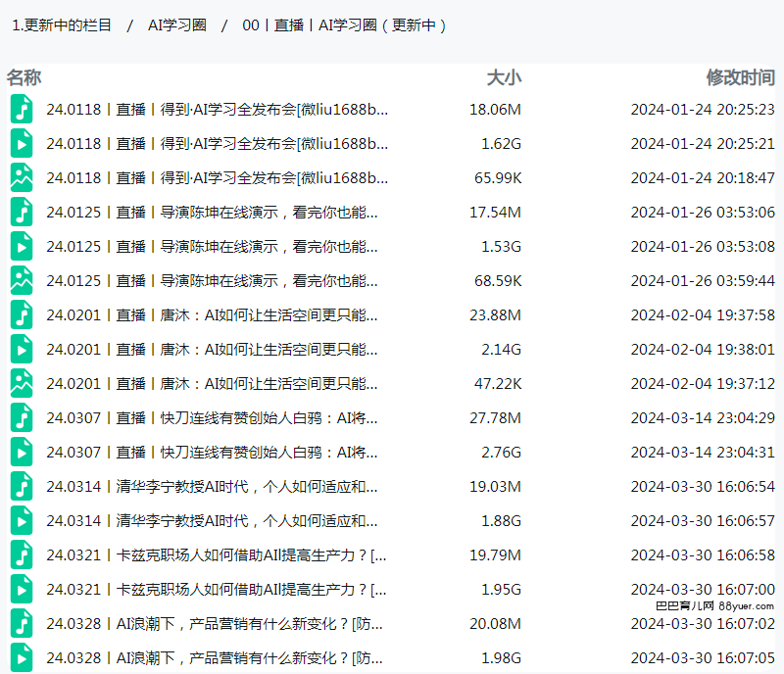Viewport: 784px width, 674px height.
Task: Click the size value 47.22K
Action: 498,383
